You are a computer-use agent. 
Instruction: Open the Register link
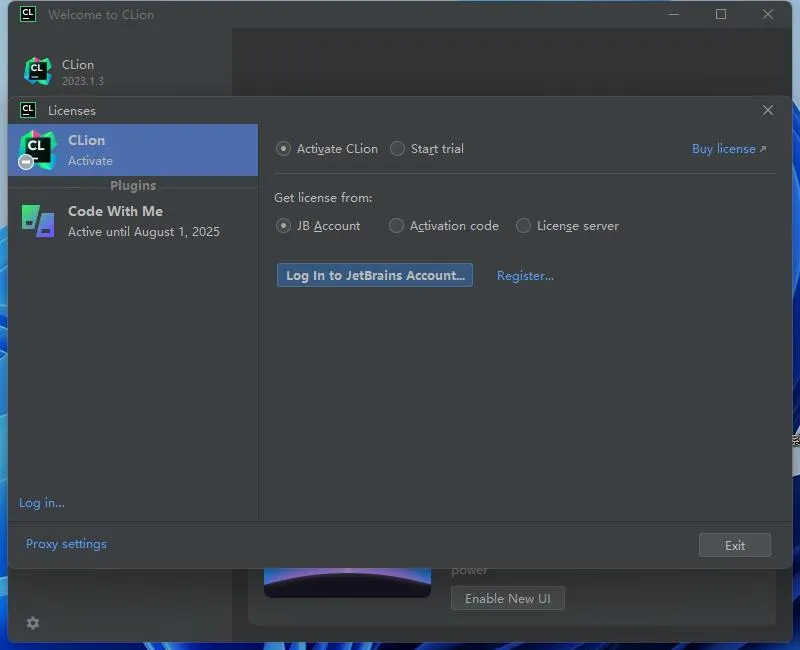(525, 276)
